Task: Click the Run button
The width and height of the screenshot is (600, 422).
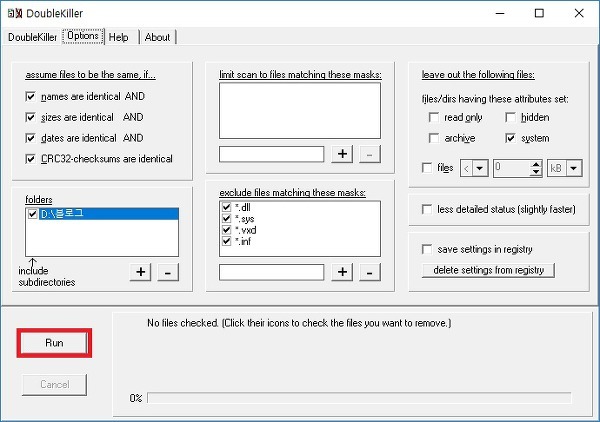Action: tap(54, 343)
